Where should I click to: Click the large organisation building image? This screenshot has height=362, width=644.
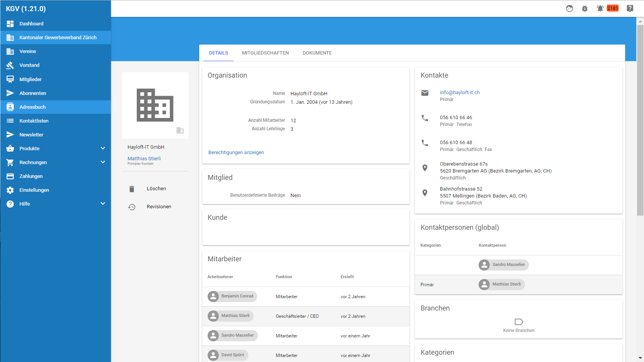(155, 105)
